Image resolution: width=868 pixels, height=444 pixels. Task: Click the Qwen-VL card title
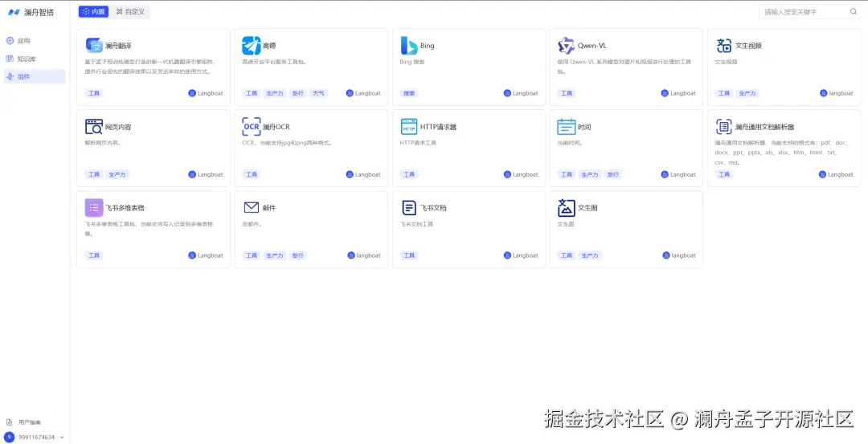coord(592,46)
